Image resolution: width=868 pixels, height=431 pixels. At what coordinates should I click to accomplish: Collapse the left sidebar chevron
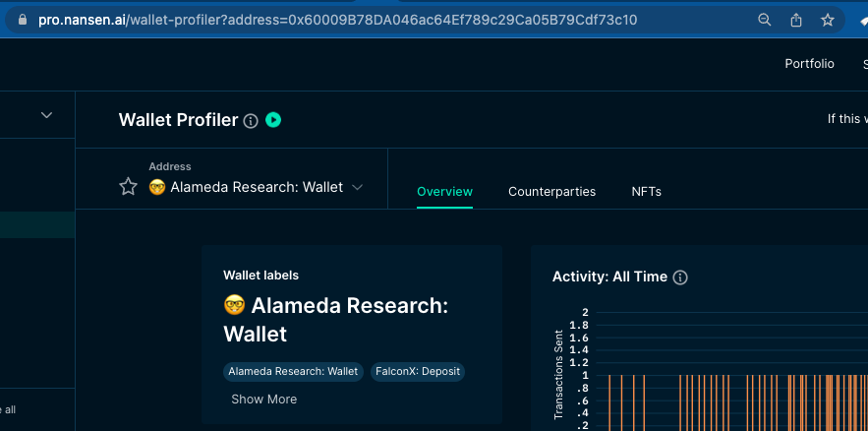point(46,115)
